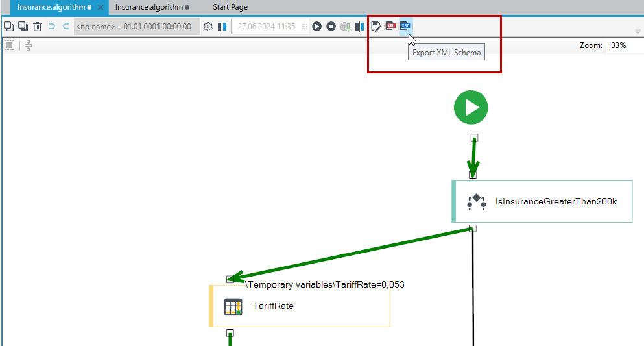Screen dimensions: 644x346
Task: Undo the last action
Action: click(x=52, y=27)
